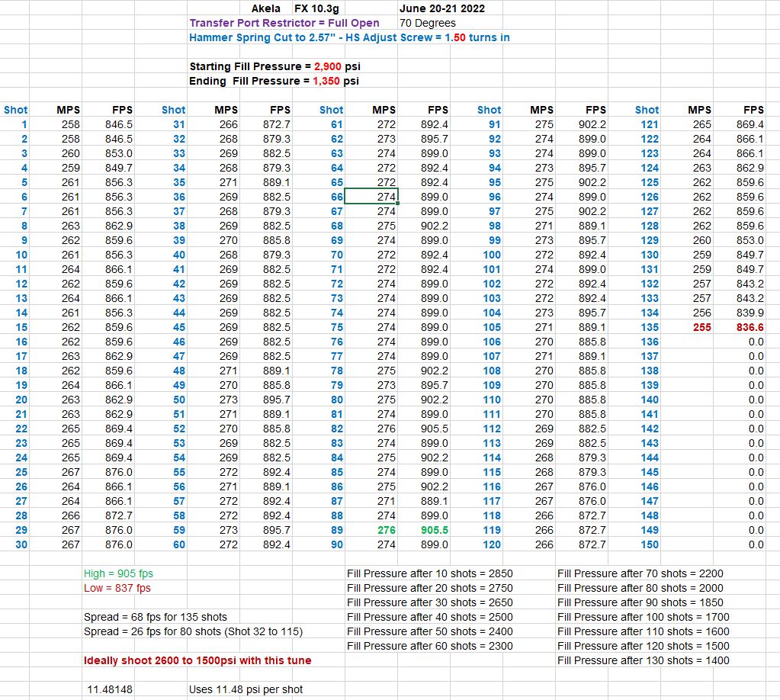Select 'Transfer Port Restrictor = Full Open' text

click(284, 23)
